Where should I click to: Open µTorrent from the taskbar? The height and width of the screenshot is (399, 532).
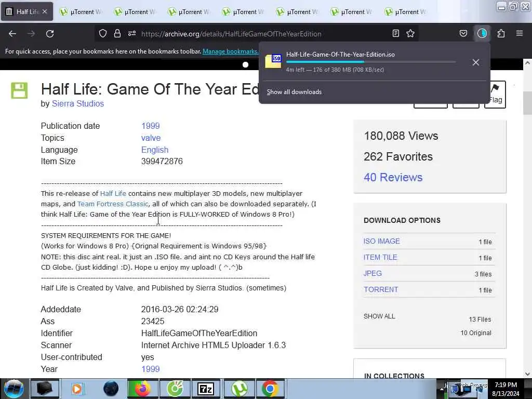[240, 389]
